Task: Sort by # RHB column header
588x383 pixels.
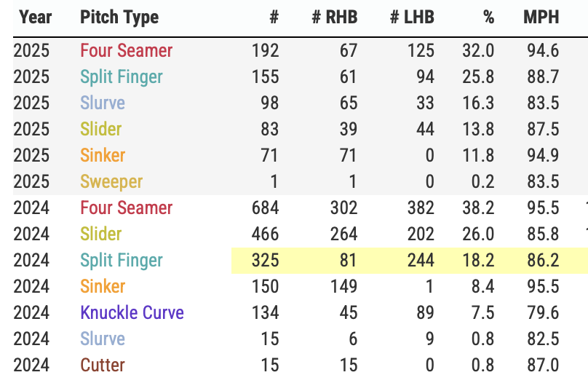Action: pyautogui.click(x=335, y=17)
